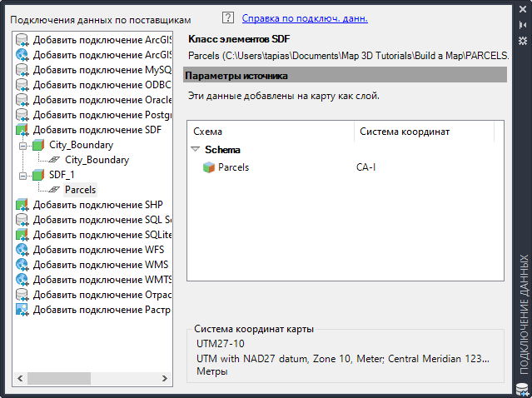Select Parcels layer in connection tree
The height and width of the screenshot is (398, 532).
[x=80, y=190]
